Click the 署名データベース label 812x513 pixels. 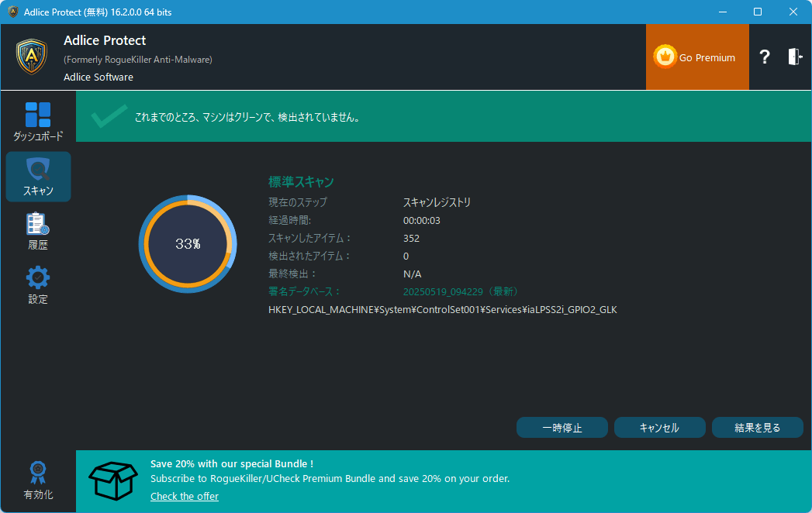[x=304, y=291]
